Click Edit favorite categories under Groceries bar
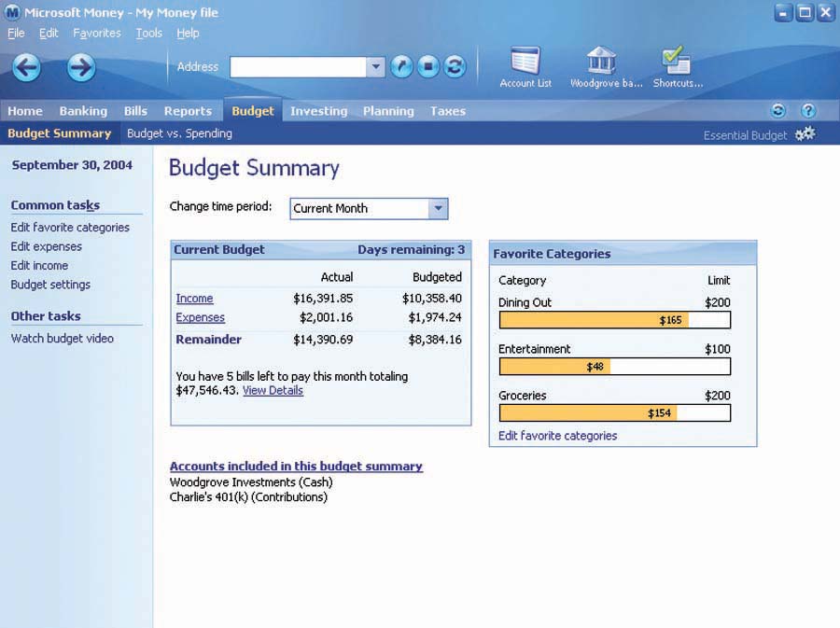Image resolution: width=840 pixels, height=628 pixels. tap(558, 436)
